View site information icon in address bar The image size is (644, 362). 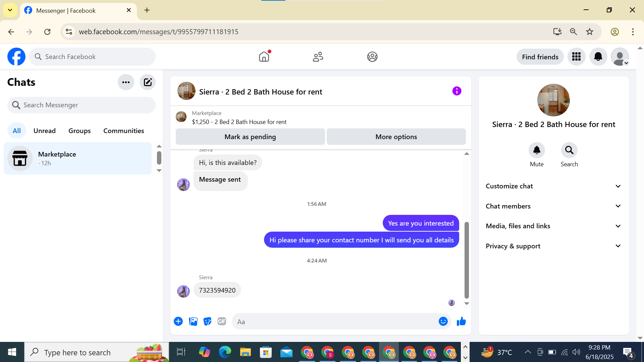(69, 32)
